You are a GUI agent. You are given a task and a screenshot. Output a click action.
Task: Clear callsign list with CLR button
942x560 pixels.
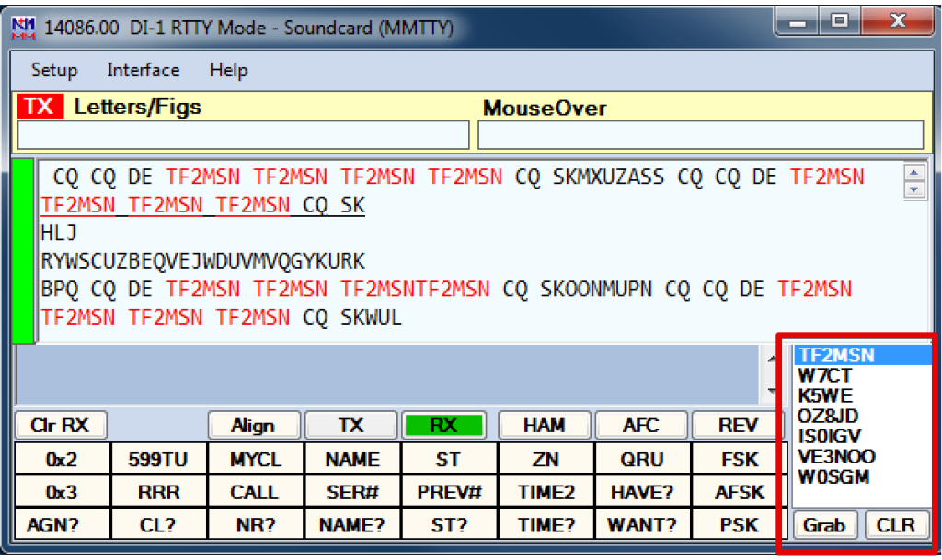pyautogui.click(x=895, y=525)
